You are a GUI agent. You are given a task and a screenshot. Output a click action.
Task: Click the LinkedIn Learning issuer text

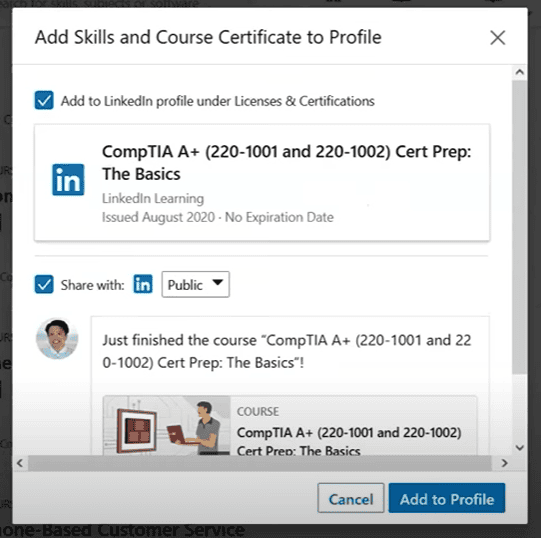153,198
